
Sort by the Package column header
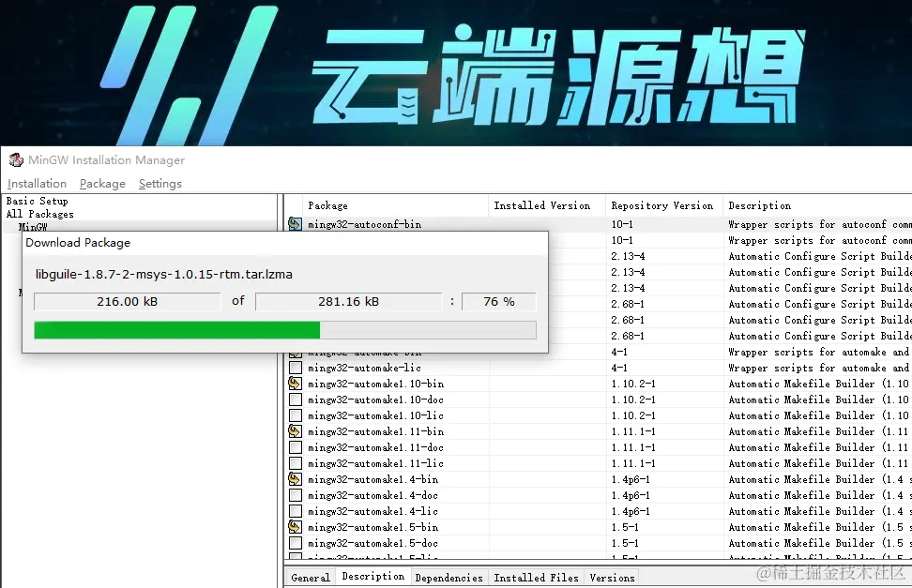(395, 205)
